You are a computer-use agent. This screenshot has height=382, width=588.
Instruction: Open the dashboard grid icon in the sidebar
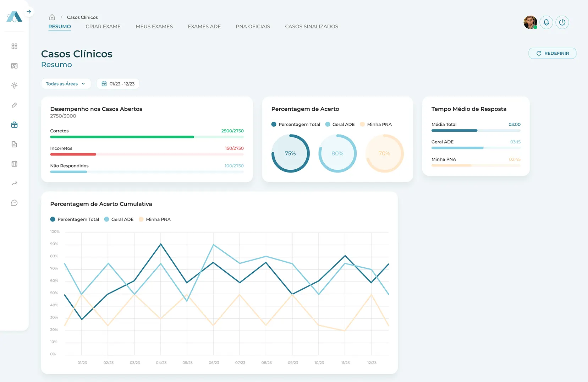[14, 47]
